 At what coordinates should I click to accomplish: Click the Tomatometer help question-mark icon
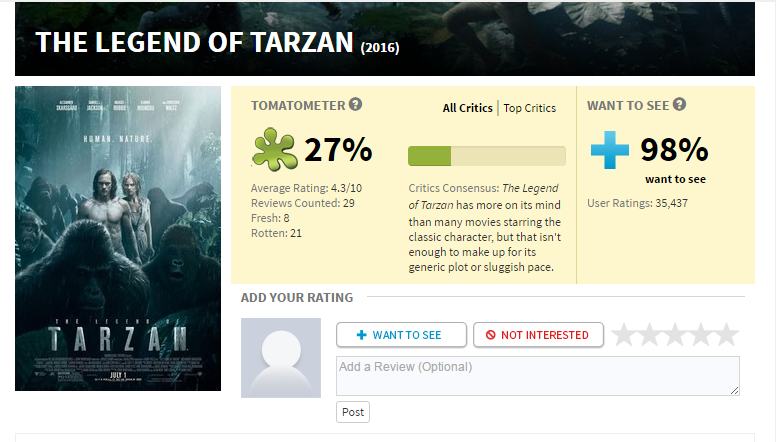pyautogui.click(x=355, y=104)
